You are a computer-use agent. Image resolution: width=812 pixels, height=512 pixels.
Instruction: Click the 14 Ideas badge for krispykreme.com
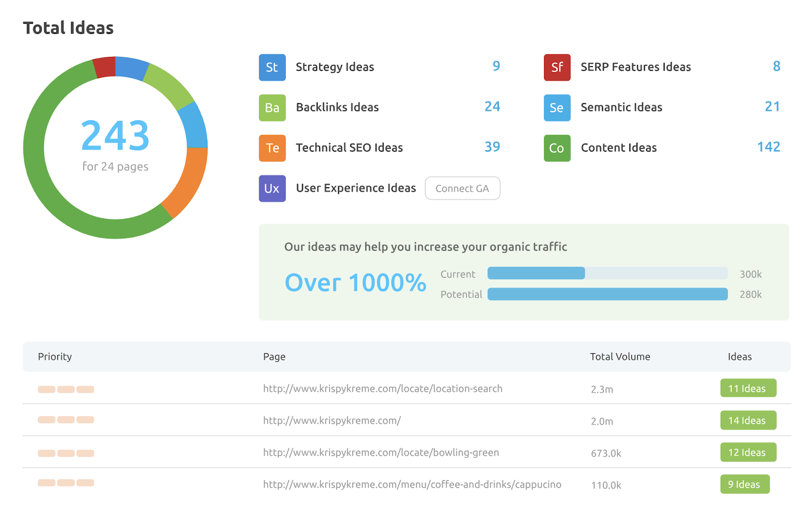748,420
